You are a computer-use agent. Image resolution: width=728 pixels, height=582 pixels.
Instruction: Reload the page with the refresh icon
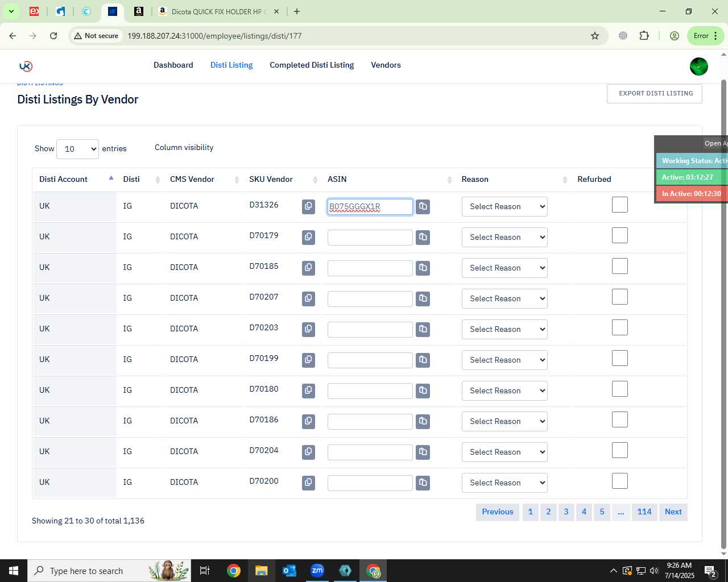pyautogui.click(x=53, y=36)
